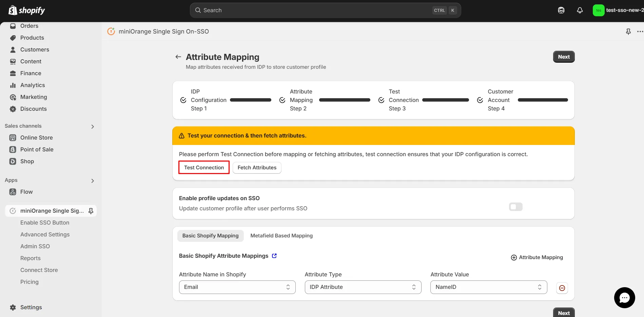644x317 pixels.
Task: Switch to Basic Shopify Mapping tab
Action: (x=210, y=236)
